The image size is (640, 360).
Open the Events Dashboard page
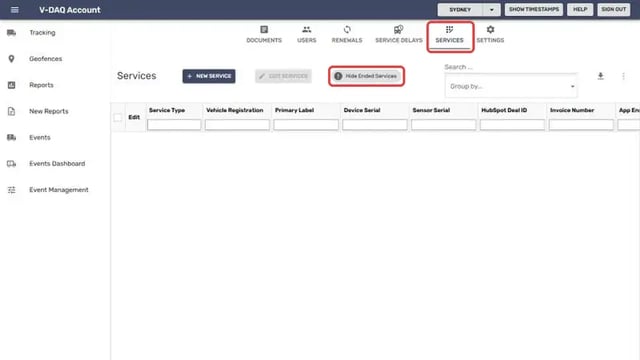tap(57, 164)
